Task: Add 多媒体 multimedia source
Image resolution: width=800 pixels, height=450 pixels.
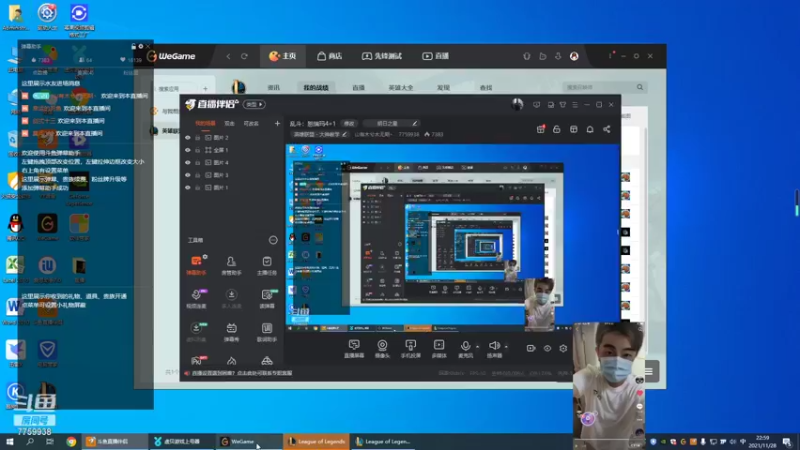Action: point(439,348)
